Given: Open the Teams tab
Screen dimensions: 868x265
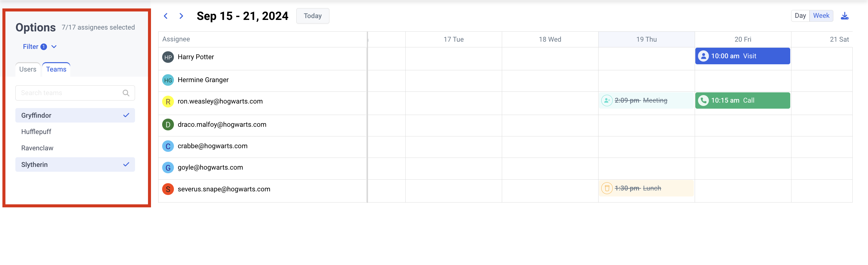Looking at the screenshot, I should coord(56,69).
